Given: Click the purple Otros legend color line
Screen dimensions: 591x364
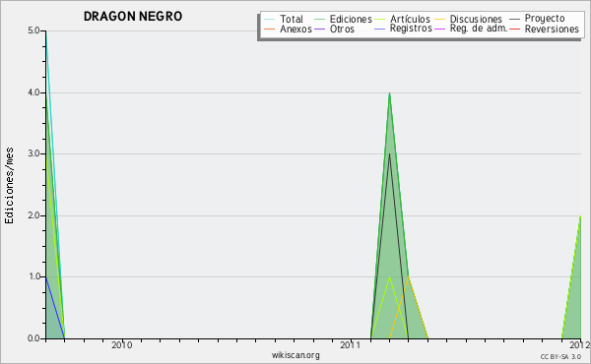Looking at the screenshot, I should pos(319,29).
